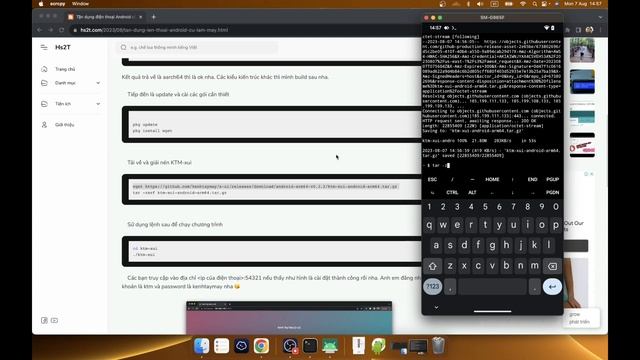The image size is (640, 360).
Task: Tap the backspace key on phone keyboard
Action: point(552,266)
